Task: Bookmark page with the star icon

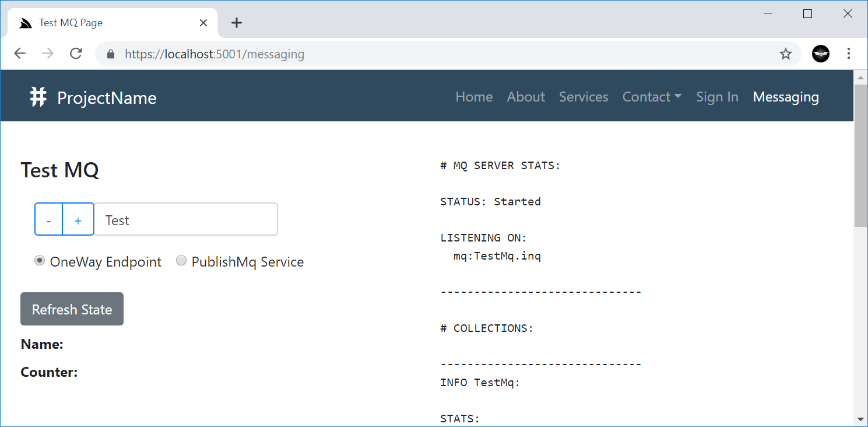Action: (786, 54)
